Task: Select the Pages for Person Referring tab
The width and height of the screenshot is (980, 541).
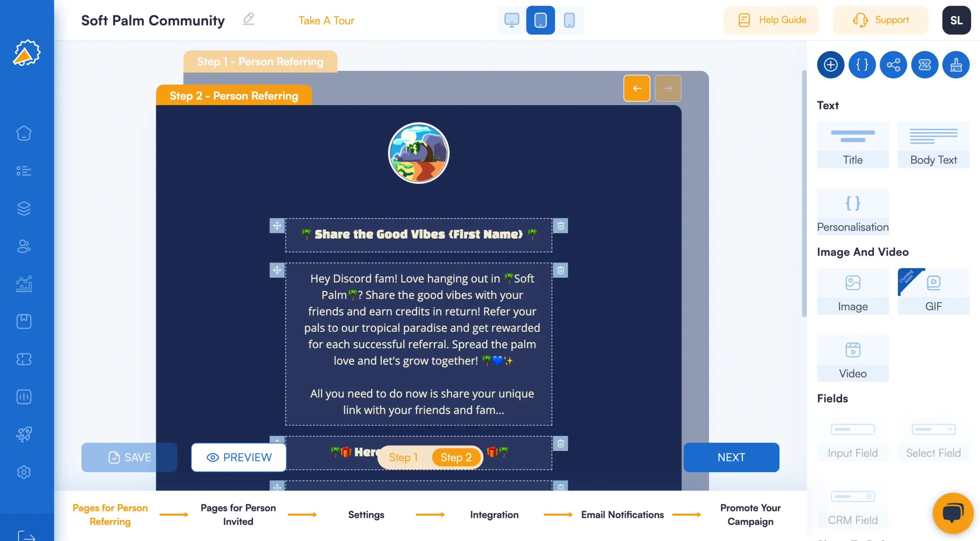Action: tap(110, 515)
